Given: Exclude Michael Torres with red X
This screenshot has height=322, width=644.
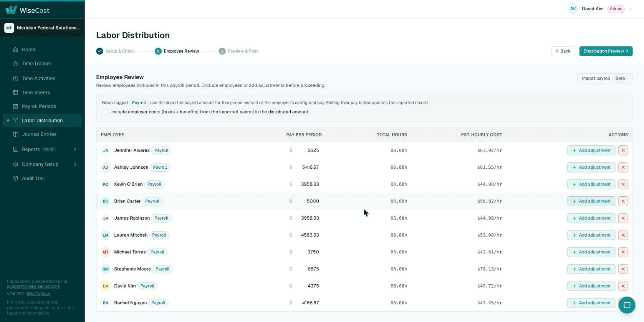Looking at the screenshot, I should click(623, 252).
